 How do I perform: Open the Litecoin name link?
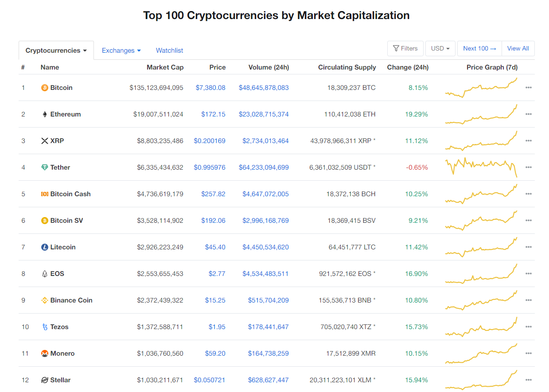pyautogui.click(x=63, y=247)
